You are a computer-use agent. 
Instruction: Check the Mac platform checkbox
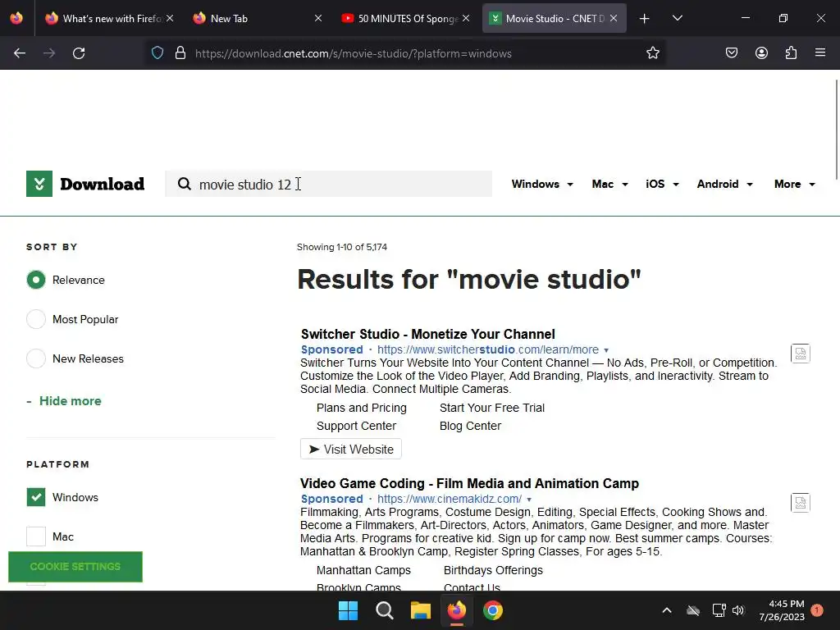36,536
